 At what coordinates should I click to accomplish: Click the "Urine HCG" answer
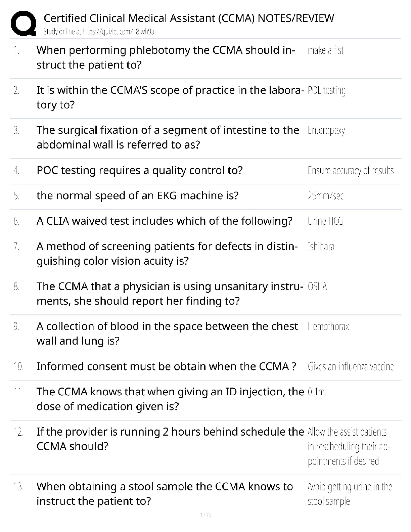tap(325, 221)
